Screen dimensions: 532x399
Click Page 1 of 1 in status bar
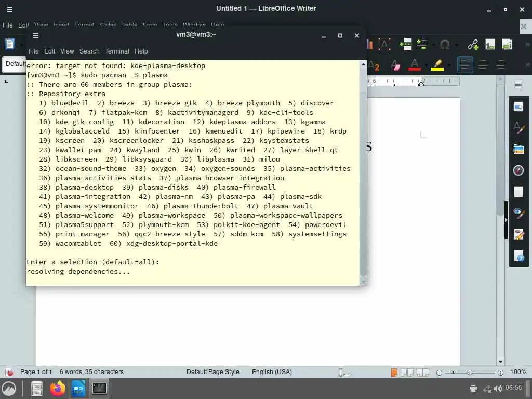[36, 372]
